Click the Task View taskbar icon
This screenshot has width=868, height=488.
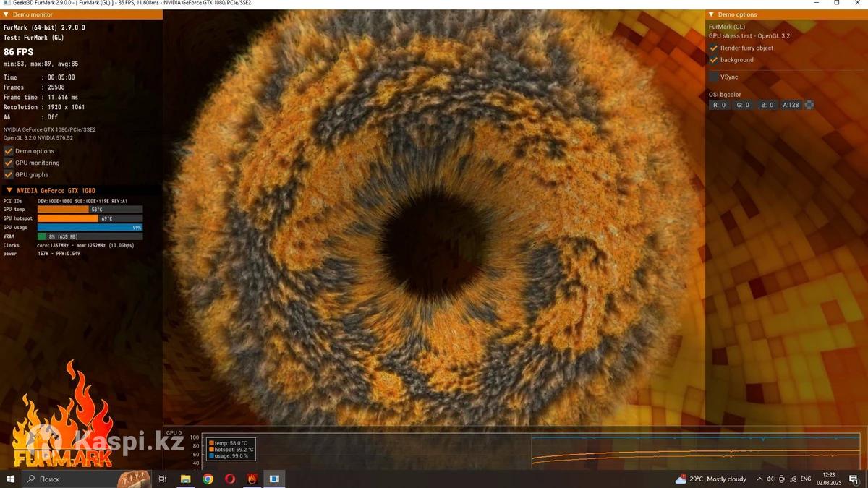click(163, 479)
